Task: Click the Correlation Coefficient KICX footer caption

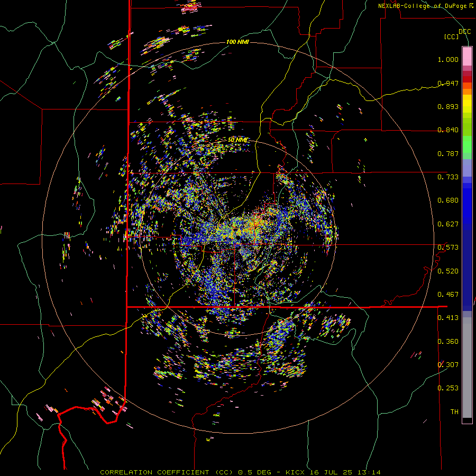Action: click(240, 472)
